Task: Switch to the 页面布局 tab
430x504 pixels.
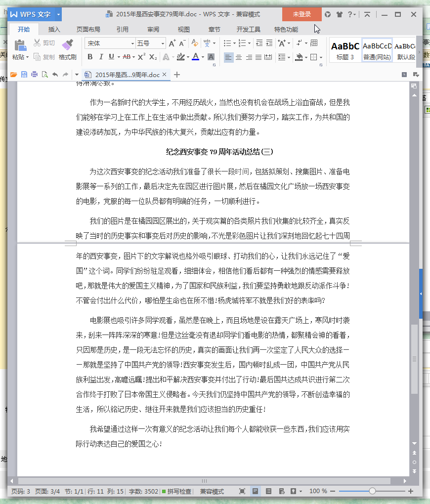Action: (x=88, y=29)
